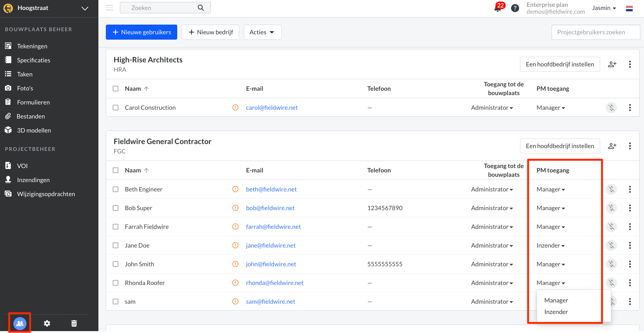Image resolution: width=644 pixels, height=333 pixels.
Task: Go to 3D modellen in the sidebar
Action: tap(34, 130)
